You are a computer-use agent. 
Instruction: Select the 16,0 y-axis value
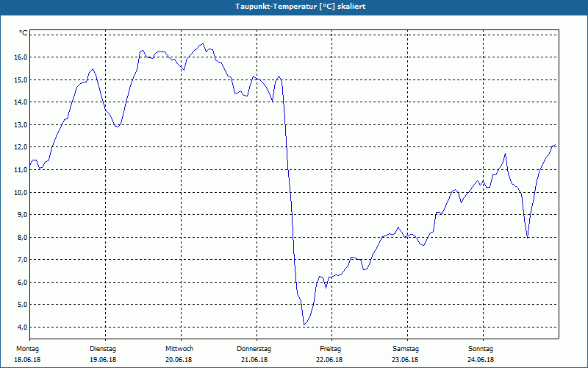(21, 57)
